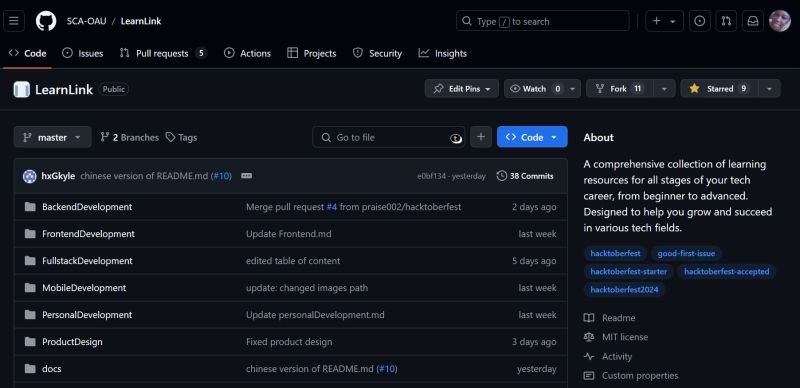Click the LearnLink repository avatar icon
This screenshot has width=800, height=388.
pos(22,89)
